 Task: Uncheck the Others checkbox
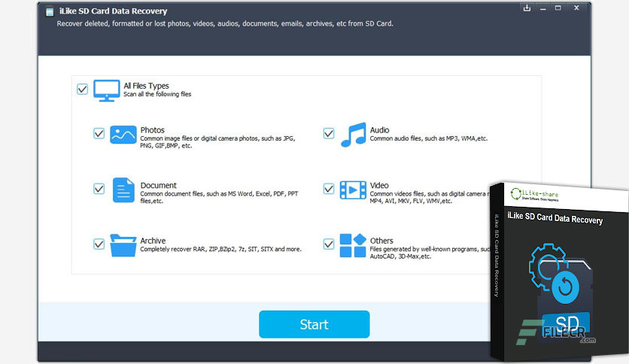(329, 244)
